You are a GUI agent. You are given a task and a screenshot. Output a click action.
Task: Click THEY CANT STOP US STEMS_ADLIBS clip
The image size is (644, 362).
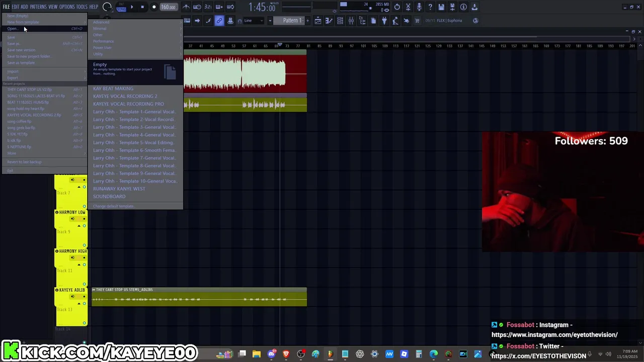199,297
